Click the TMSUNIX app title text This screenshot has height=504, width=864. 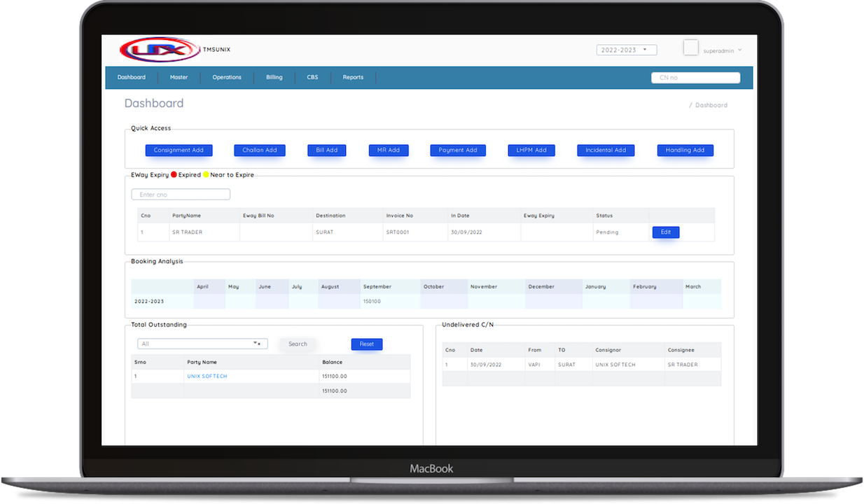click(216, 50)
